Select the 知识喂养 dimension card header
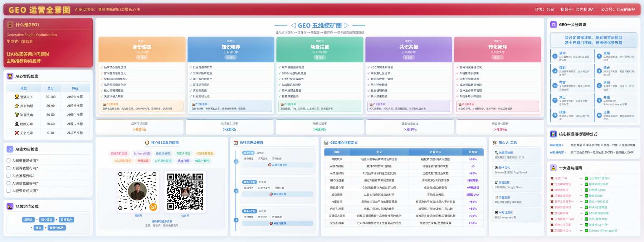The image size is (644, 242). click(x=231, y=49)
